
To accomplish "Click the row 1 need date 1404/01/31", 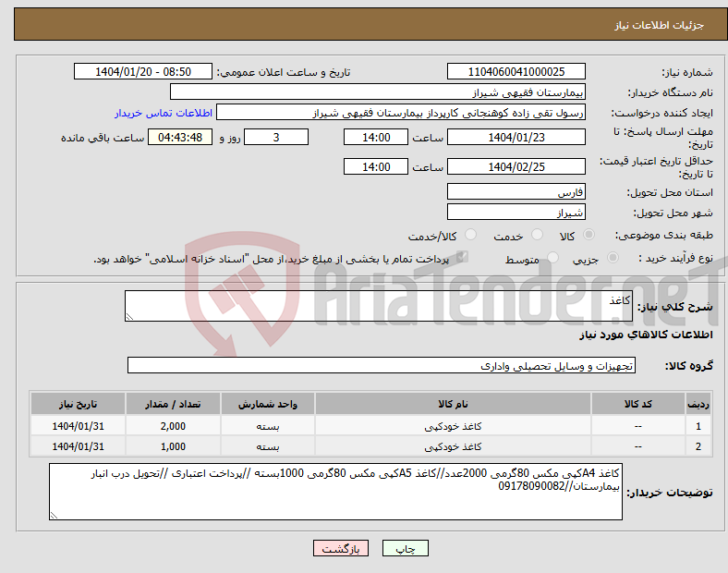I will [x=78, y=426].
